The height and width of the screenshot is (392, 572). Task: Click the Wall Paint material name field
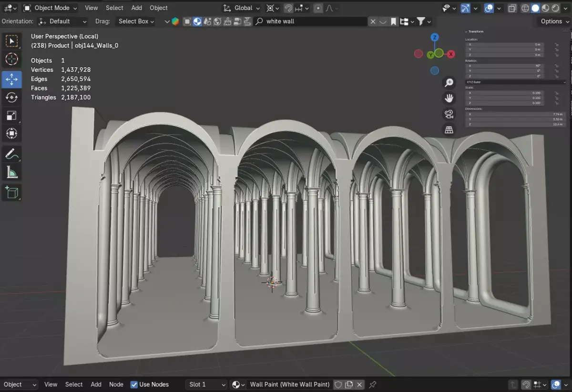[x=290, y=384]
